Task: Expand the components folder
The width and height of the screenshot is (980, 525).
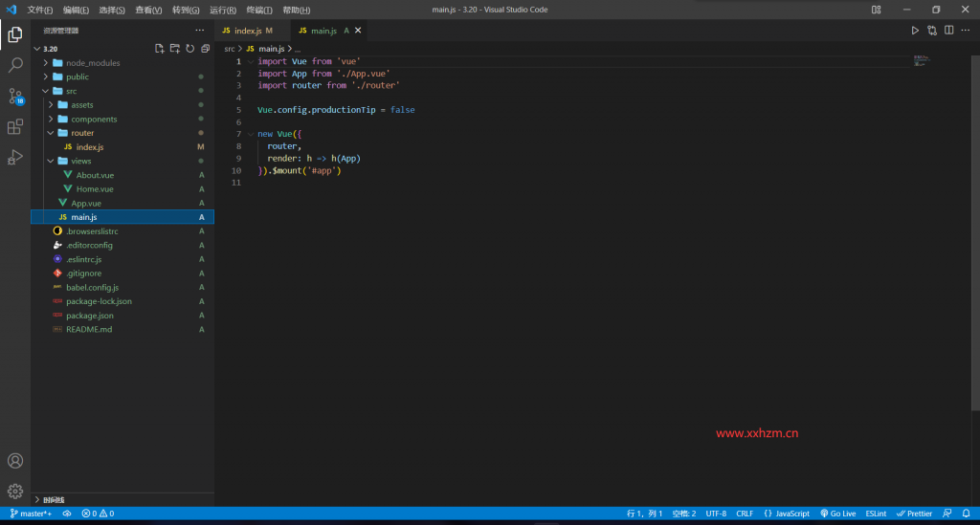Action: click(94, 120)
